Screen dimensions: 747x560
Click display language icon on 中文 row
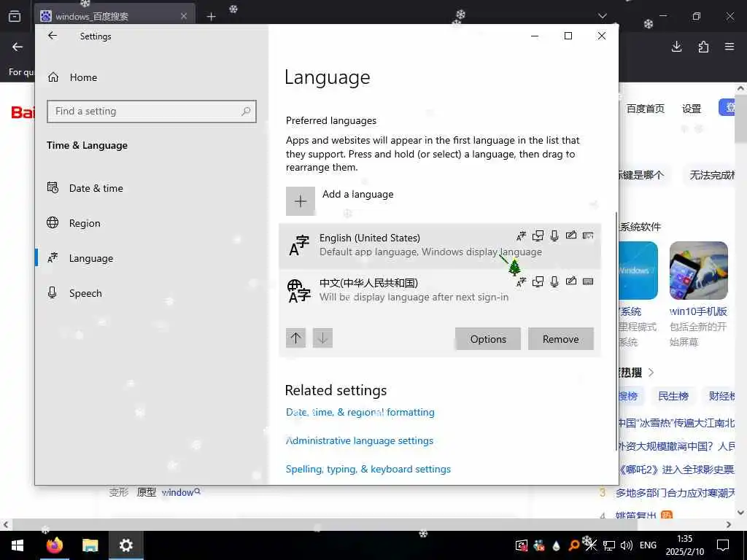tap(521, 281)
